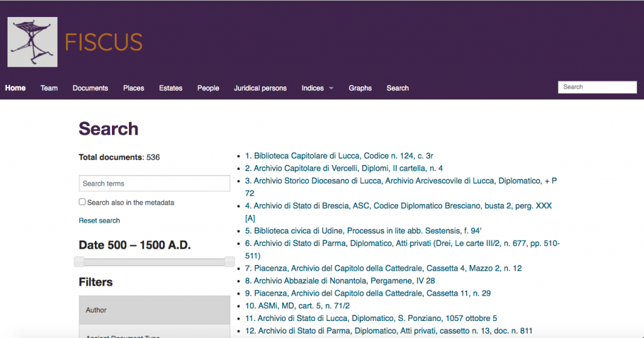Click the FISCUS site title text
644x338 pixels.
click(x=104, y=42)
